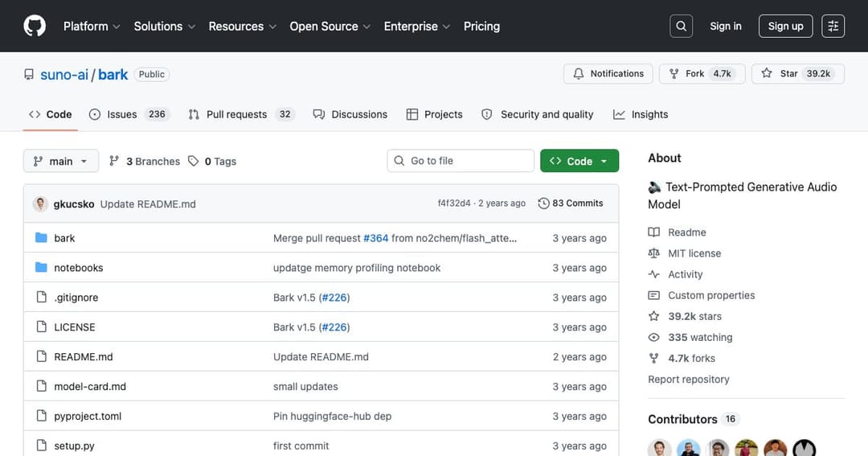Expand the Resources dropdown menu

(x=243, y=26)
